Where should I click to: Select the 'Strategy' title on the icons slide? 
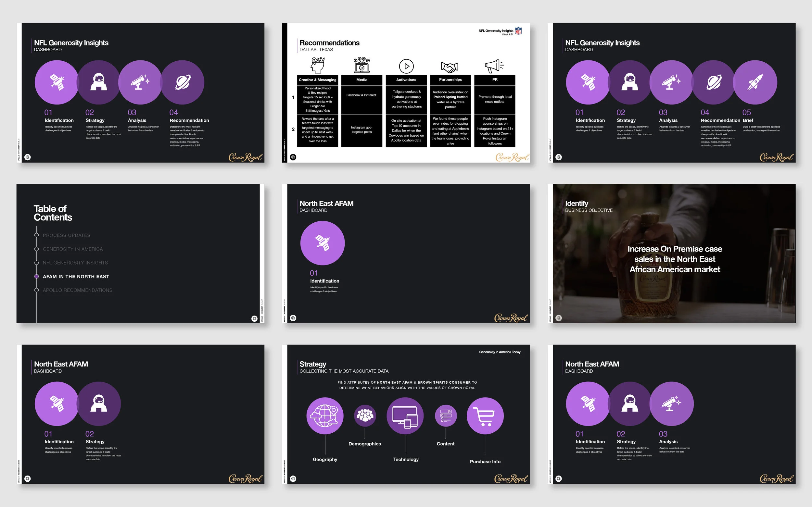(x=313, y=364)
